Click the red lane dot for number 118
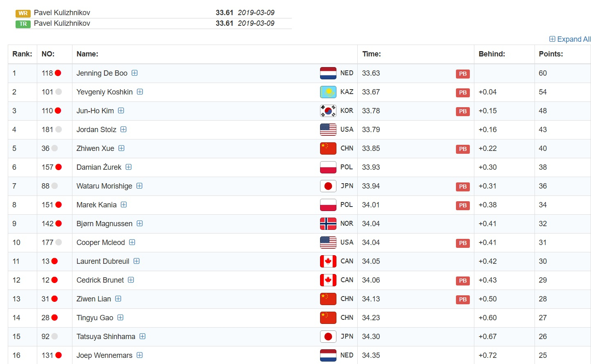 (x=58, y=73)
